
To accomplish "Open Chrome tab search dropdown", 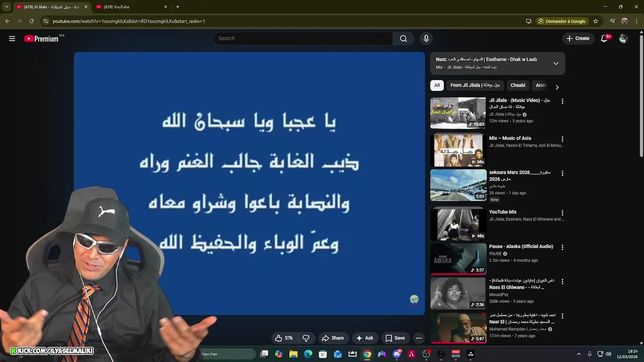I will click(7, 7).
